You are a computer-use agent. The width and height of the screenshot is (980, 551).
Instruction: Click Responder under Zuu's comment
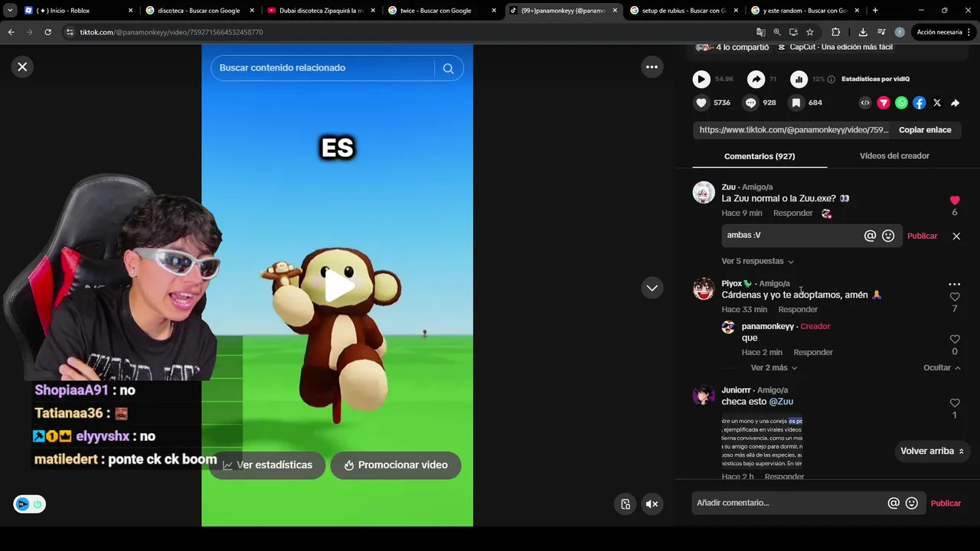[792, 214]
